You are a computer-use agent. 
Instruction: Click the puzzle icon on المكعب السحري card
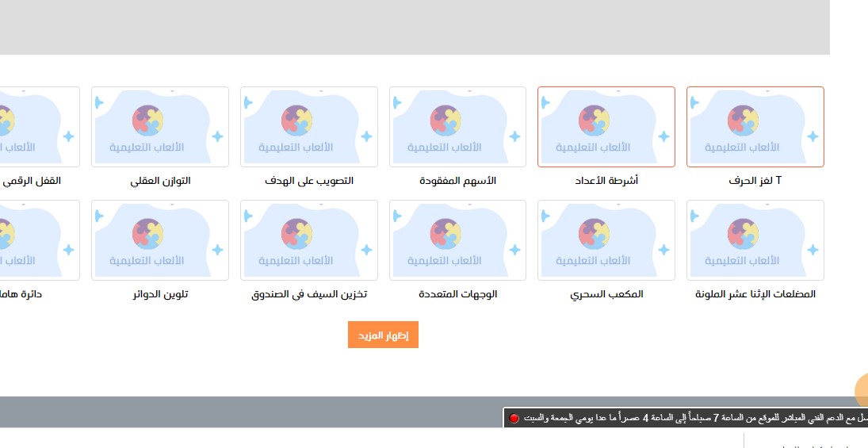tap(594, 234)
